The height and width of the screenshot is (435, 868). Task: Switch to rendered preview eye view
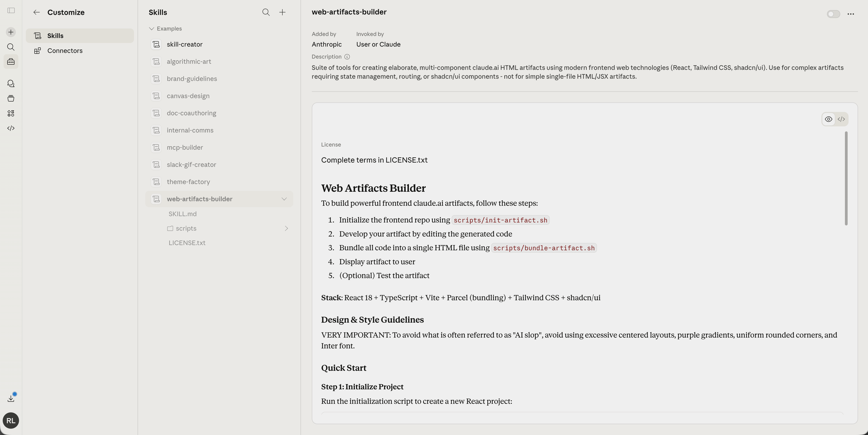tap(828, 119)
